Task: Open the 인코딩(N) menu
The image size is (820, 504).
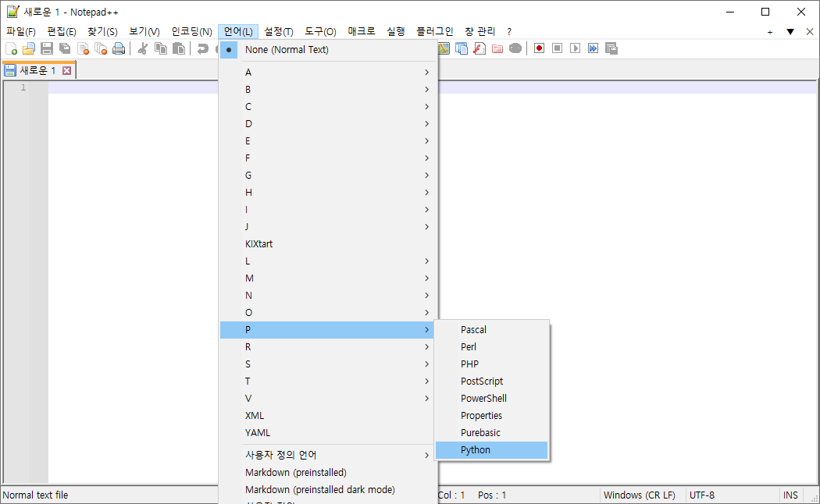Action: tap(192, 32)
